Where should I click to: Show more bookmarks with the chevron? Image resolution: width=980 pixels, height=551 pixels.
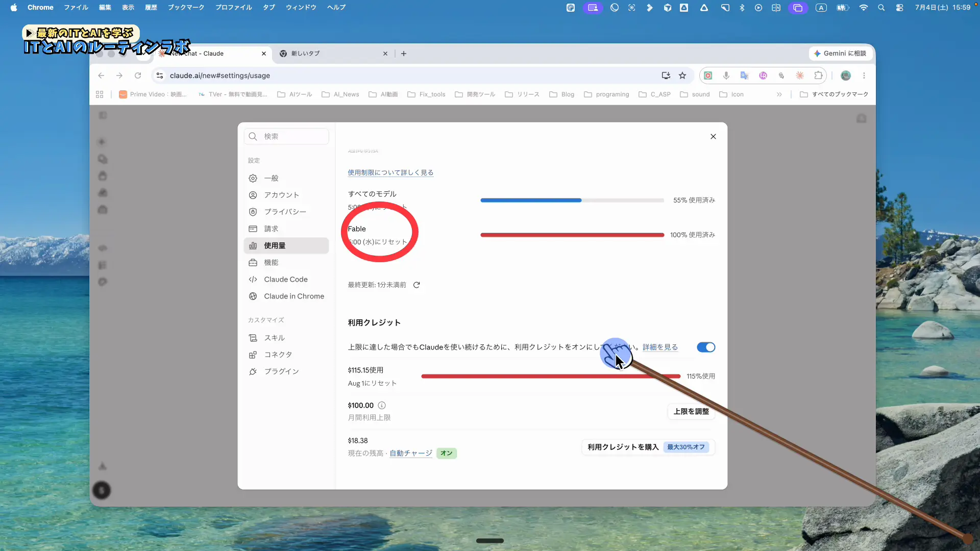(779, 94)
